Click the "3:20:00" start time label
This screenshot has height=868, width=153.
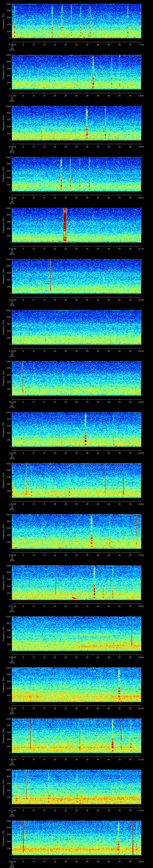pyautogui.click(x=12, y=248)
